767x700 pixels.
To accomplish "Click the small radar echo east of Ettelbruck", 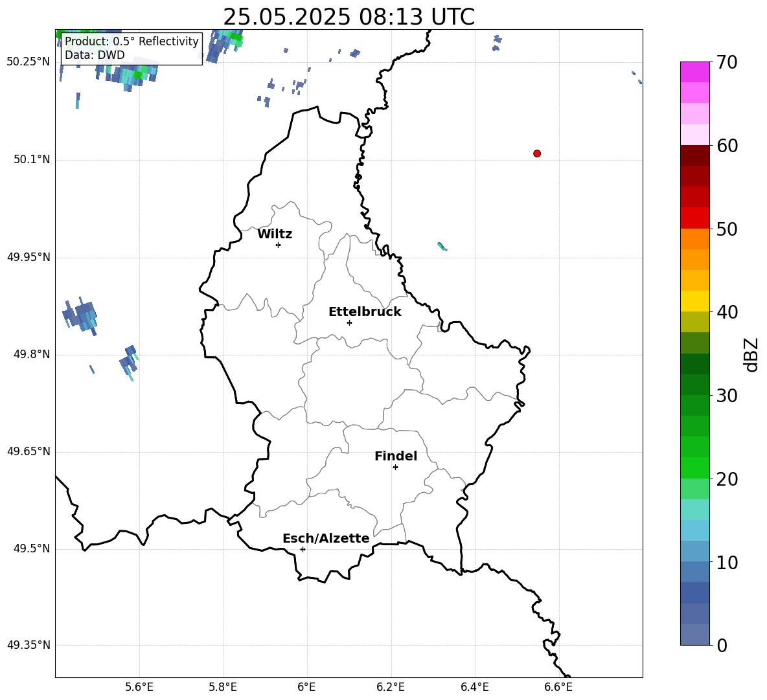I will 442,246.
